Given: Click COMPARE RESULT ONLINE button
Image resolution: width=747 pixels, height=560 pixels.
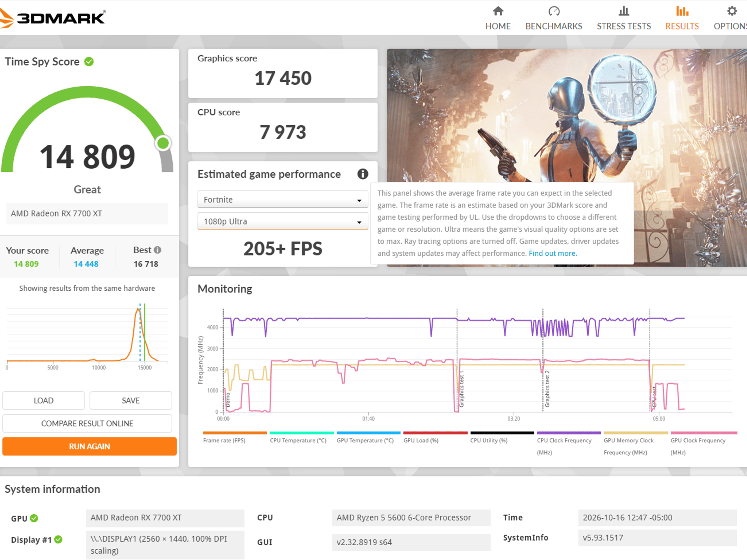Looking at the screenshot, I should (x=87, y=423).
